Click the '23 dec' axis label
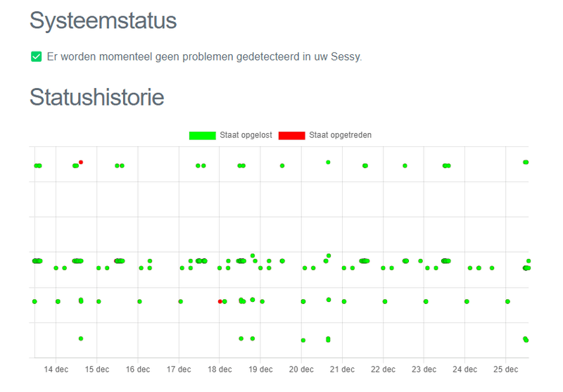 click(x=424, y=369)
